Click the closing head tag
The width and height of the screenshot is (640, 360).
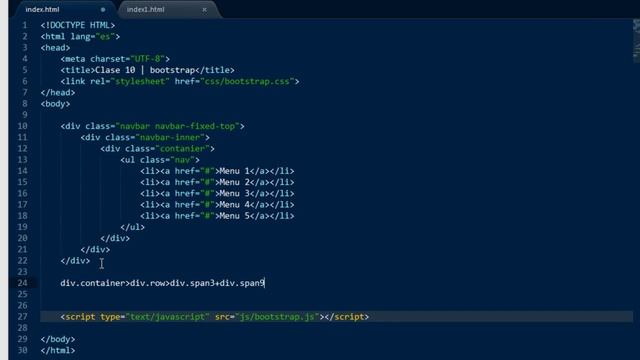coord(58,93)
